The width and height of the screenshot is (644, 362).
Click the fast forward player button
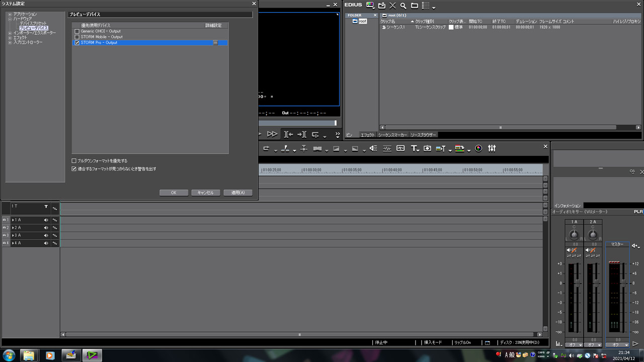[x=272, y=134]
